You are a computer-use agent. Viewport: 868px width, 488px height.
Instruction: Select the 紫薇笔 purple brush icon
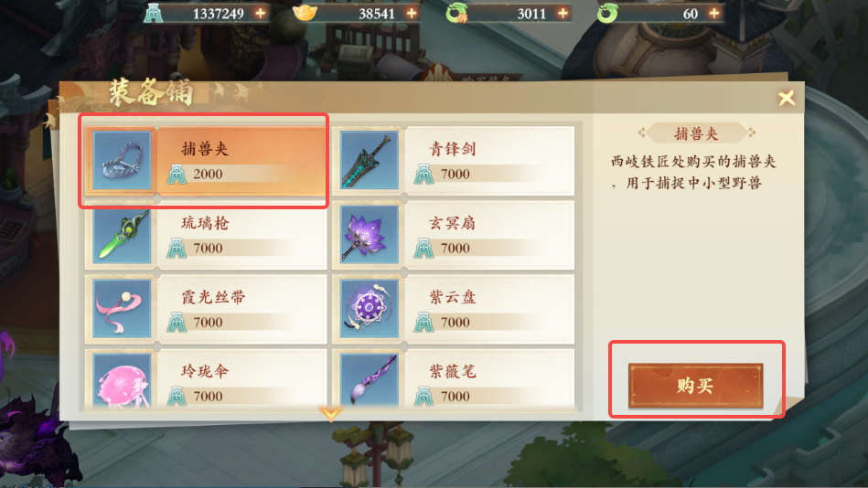point(370,381)
